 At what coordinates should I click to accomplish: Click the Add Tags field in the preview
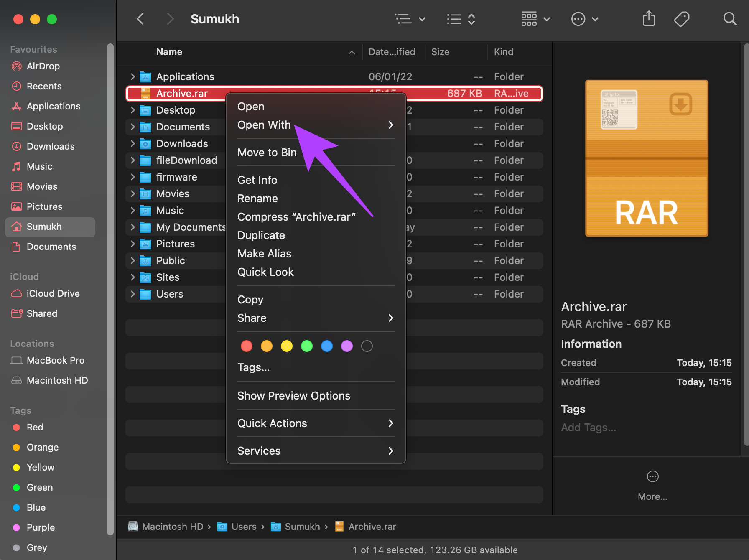tap(588, 428)
